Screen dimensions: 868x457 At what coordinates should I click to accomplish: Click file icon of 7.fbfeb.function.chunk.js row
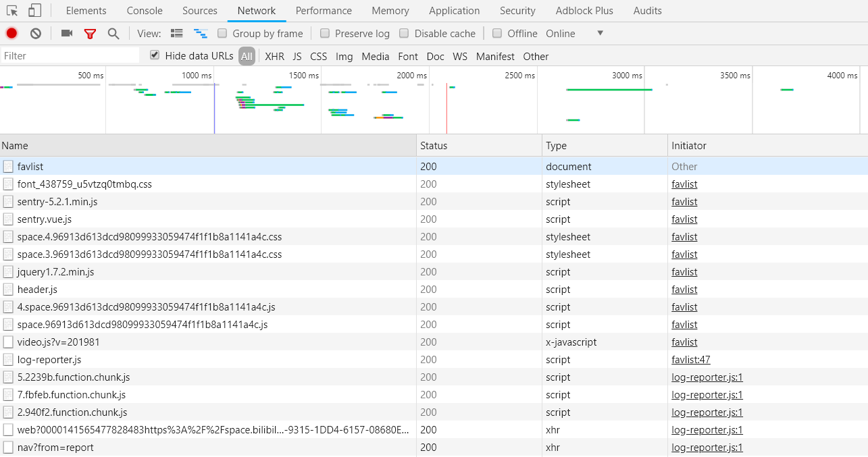[x=8, y=394]
